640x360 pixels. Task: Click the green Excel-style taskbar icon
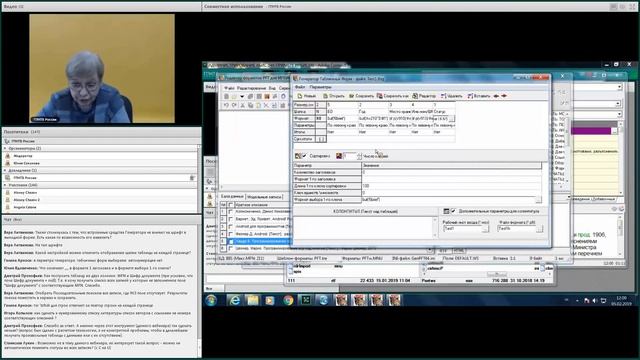click(306, 300)
